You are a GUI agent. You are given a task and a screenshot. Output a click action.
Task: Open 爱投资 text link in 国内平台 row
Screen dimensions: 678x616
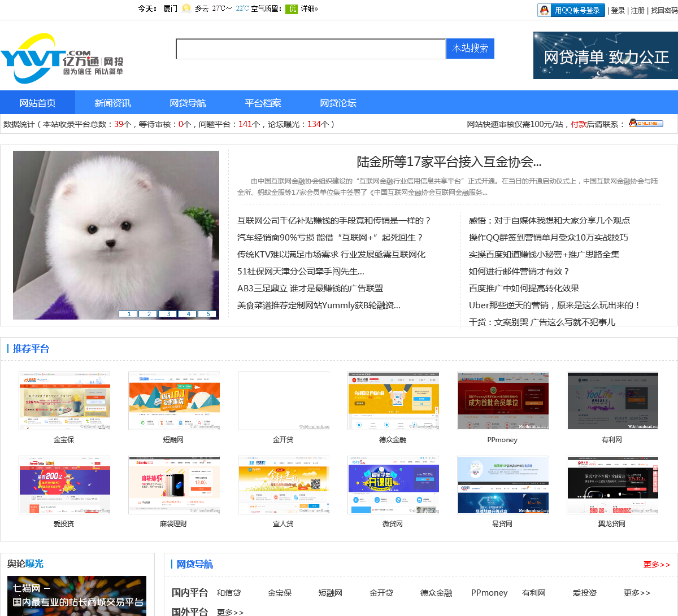pyautogui.click(x=585, y=593)
